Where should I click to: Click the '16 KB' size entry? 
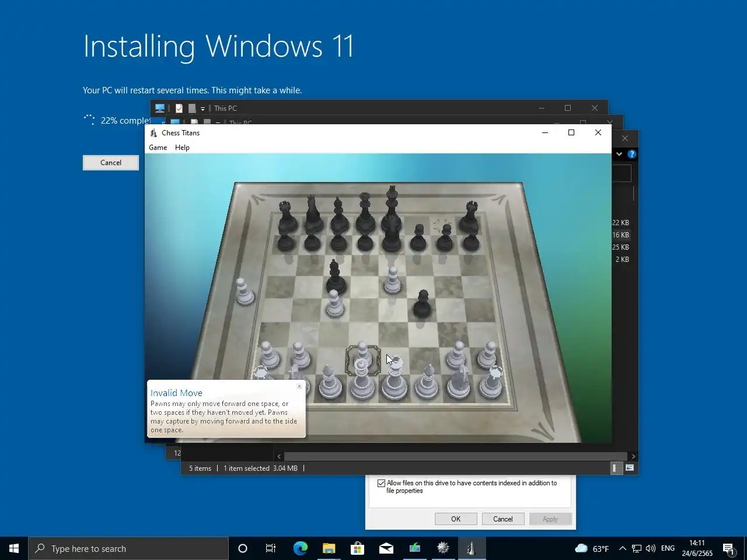[620, 235]
